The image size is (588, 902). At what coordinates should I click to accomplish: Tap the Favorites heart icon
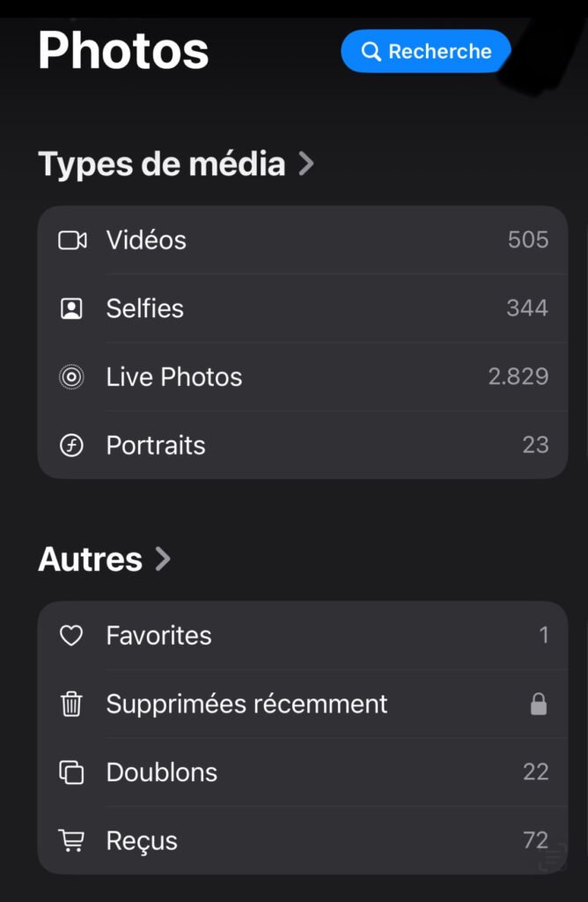(71, 636)
